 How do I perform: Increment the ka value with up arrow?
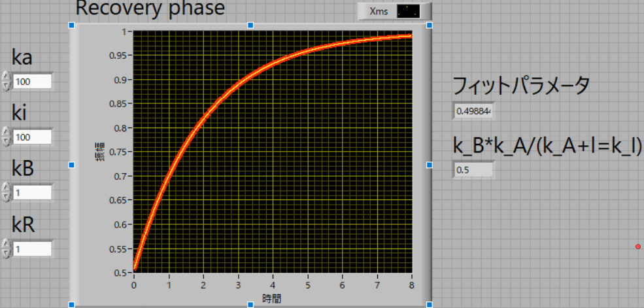(6, 77)
